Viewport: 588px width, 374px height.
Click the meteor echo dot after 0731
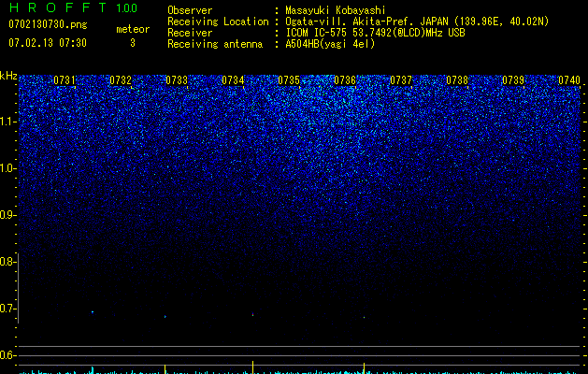coord(93,311)
